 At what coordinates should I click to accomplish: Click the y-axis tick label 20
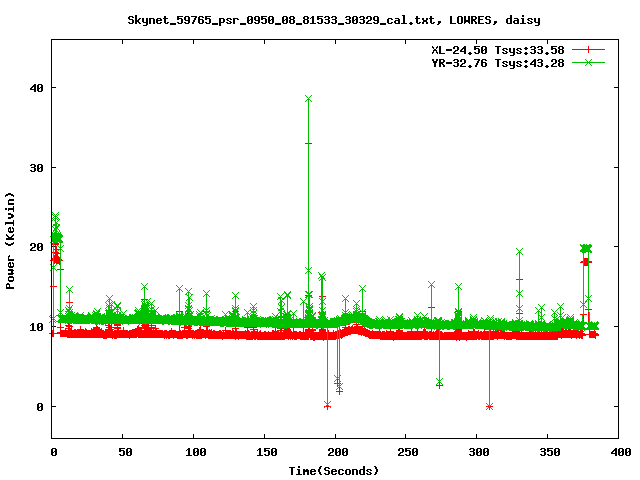(37, 247)
